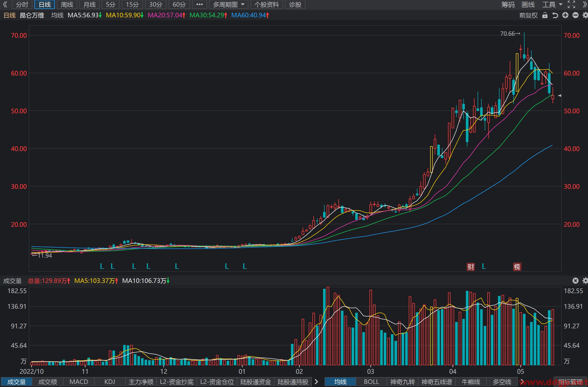Zoom in chart with plus circle icon
Image resolution: width=588 pixels, height=387 pixels.
tap(565, 15)
